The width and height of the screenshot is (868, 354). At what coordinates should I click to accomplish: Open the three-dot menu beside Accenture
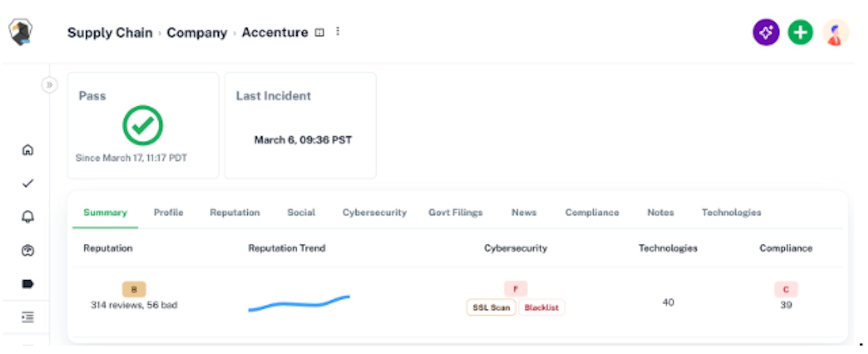point(338,31)
